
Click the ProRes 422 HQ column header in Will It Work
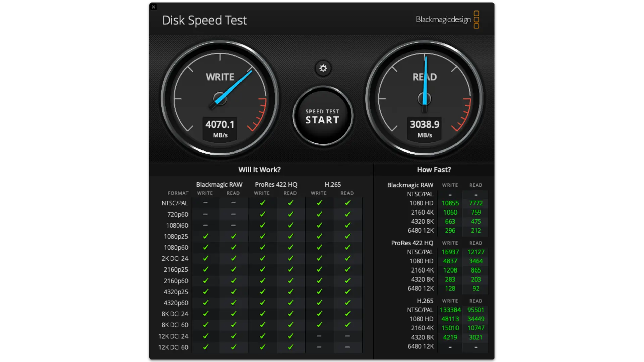(x=276, y=185)
